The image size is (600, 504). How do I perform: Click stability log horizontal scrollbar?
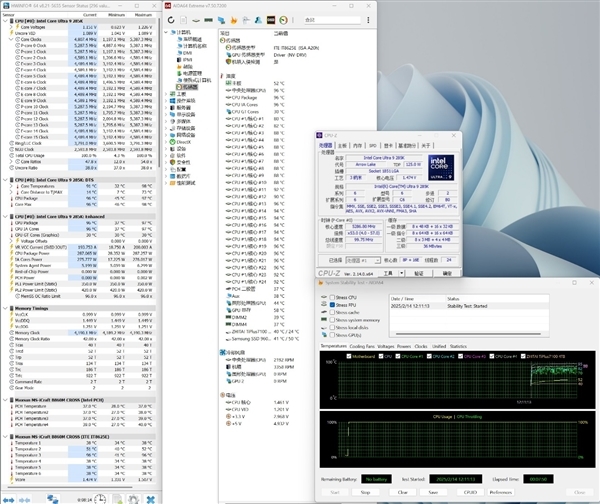click(x=468, y=334)
